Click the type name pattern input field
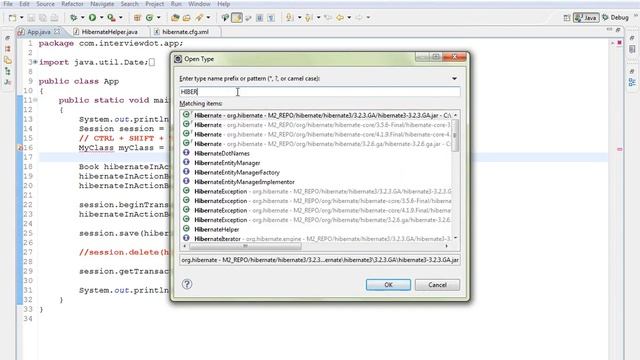Image resolution: width=640 pixels, height=360 pixels. [320, 91]
